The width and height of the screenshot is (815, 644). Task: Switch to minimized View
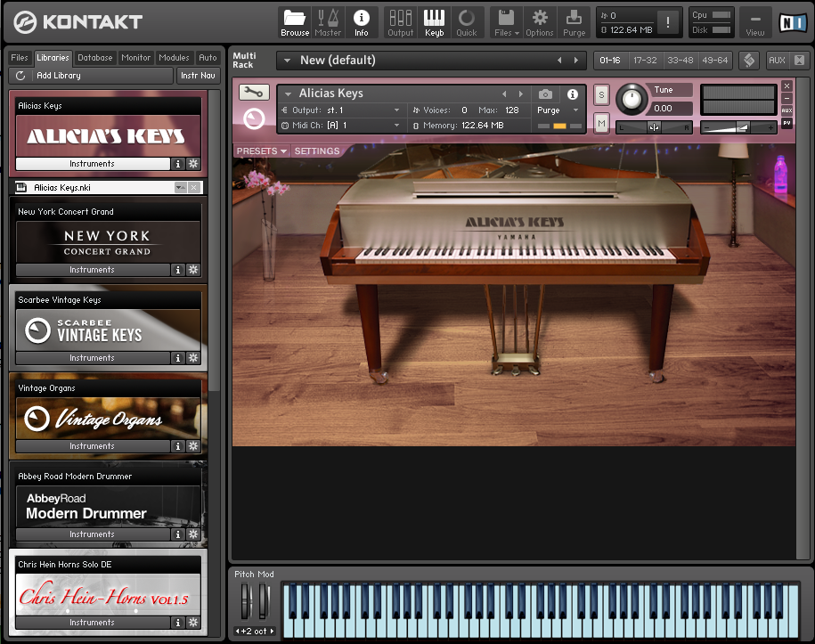[x=754, y=23]
